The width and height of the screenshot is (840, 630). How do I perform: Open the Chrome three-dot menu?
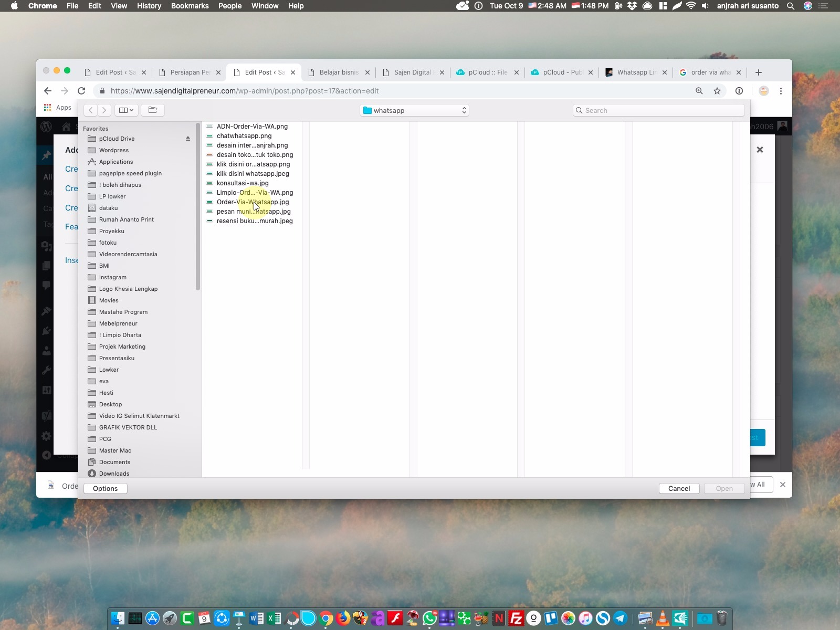781,91
